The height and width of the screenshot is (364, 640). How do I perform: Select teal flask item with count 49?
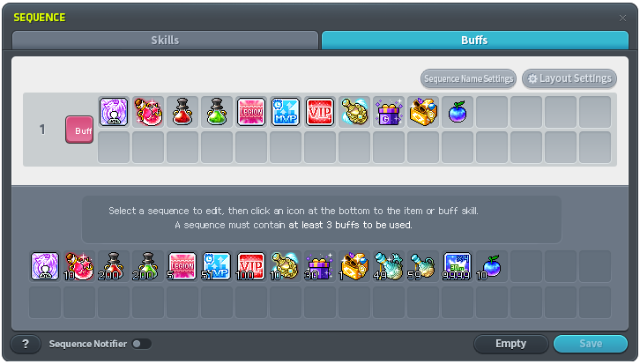(388, 266)
